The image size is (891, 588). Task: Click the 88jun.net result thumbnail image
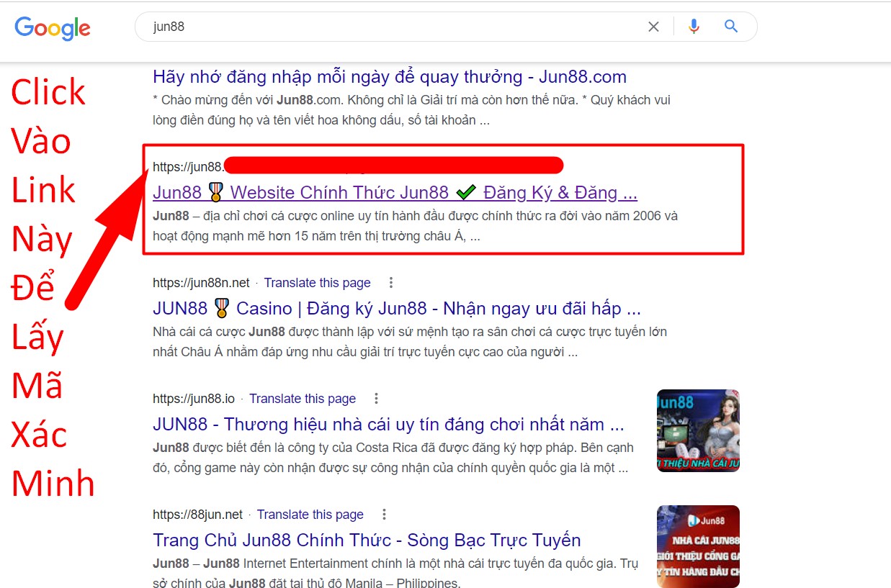pos(698,546)
